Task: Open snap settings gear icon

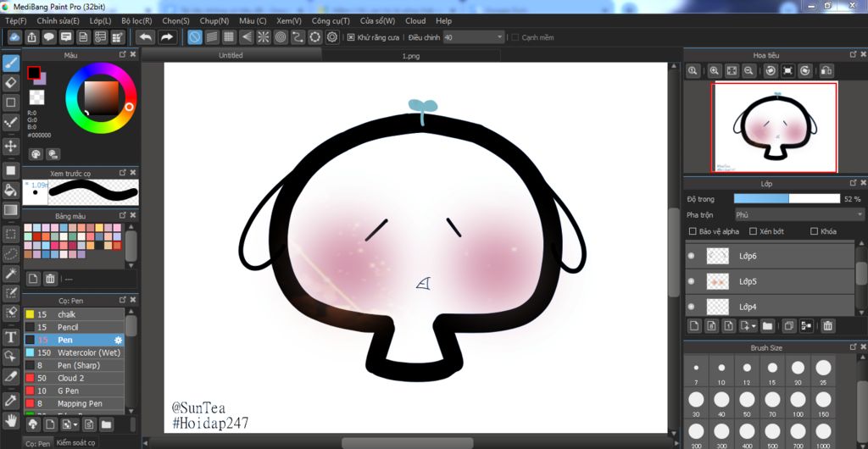Action: 332,37
